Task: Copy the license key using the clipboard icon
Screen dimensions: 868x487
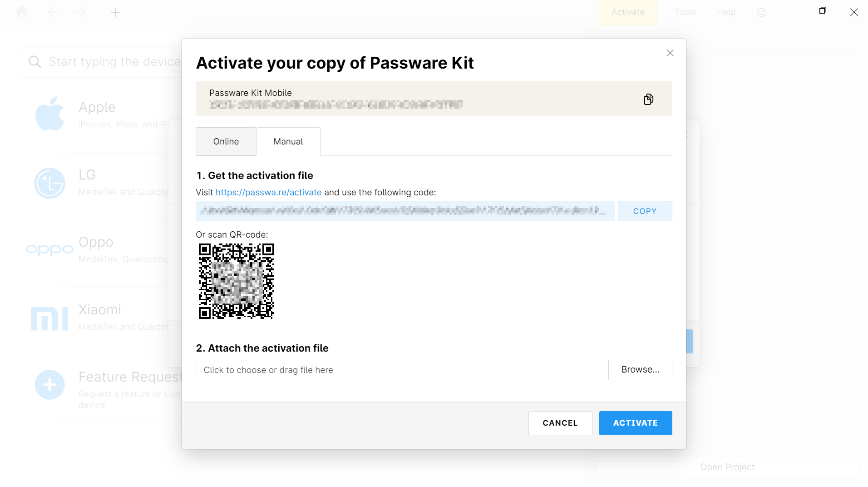Action: tap(649, 99)
